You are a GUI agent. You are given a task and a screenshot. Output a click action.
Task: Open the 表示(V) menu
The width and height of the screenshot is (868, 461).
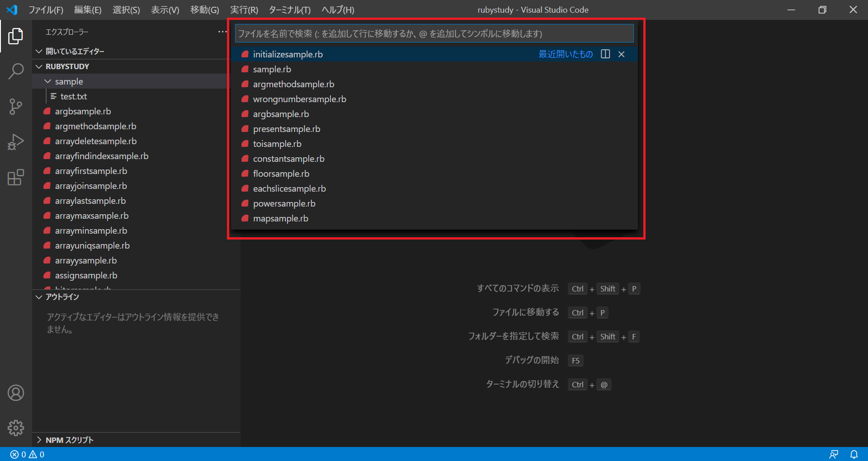click(x=165, y=10)
